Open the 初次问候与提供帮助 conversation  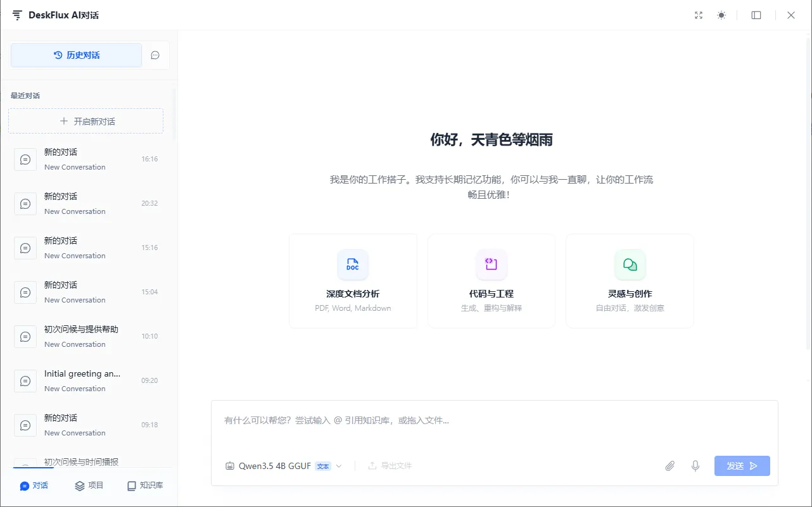coord(87,336)
